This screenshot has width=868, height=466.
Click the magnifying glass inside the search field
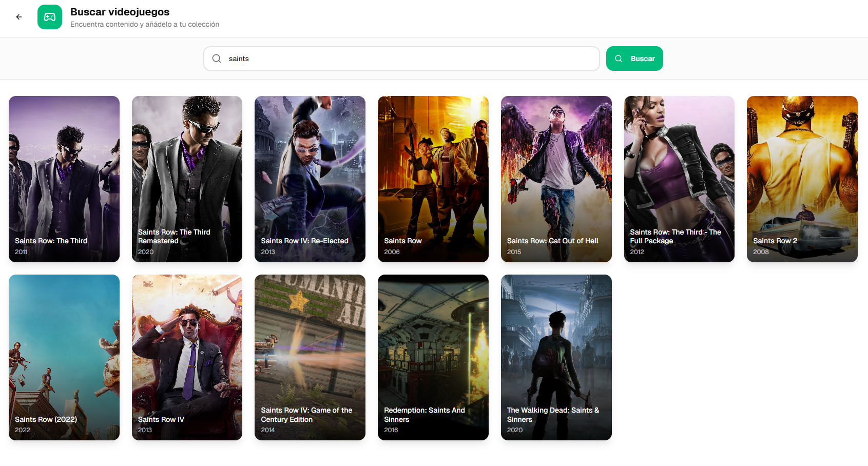[x=217, y=59]
